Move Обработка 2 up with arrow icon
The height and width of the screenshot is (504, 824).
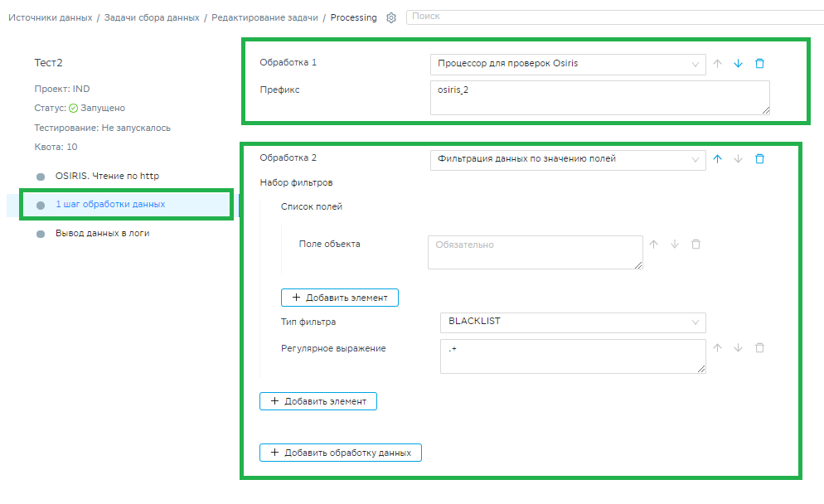[x=718, y=159]
